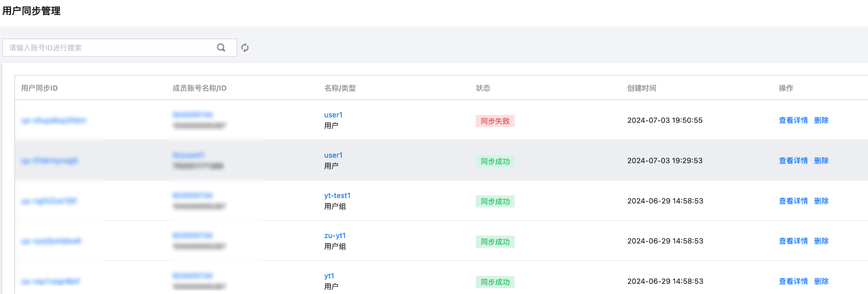
Task: Delete the yt1 user sync record
Action: click(x=821, y=282)
